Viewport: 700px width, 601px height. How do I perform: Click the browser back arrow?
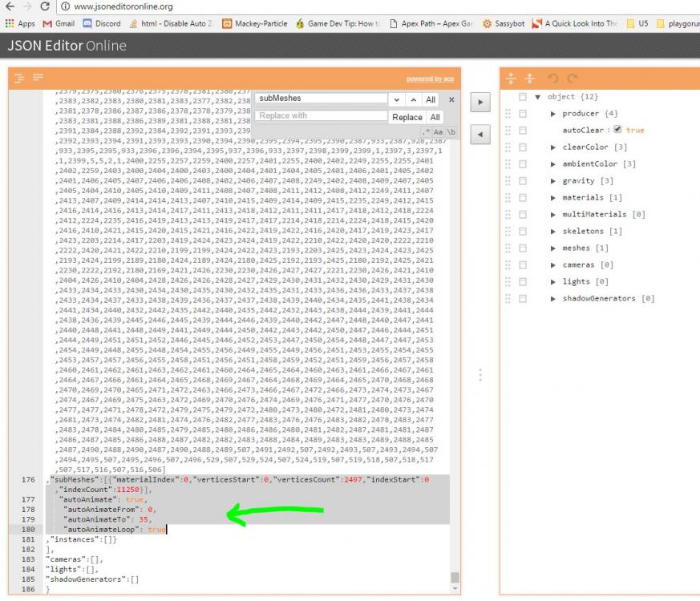(x=10, y=6)
